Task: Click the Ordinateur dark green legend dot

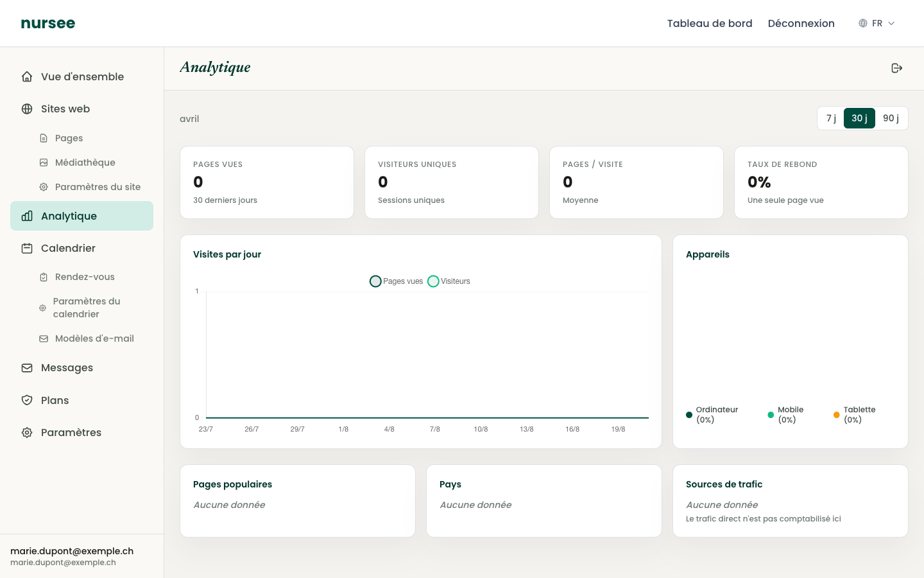Action: tap(689, 415)
